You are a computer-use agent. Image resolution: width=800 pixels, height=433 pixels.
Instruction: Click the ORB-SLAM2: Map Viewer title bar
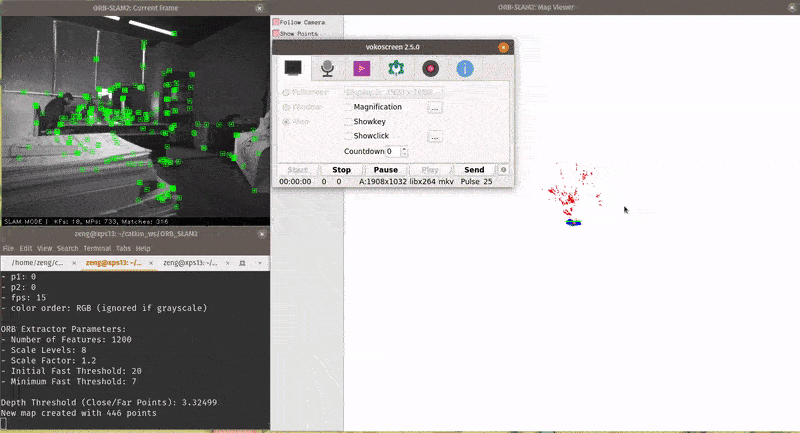click(x=535, y=7)
